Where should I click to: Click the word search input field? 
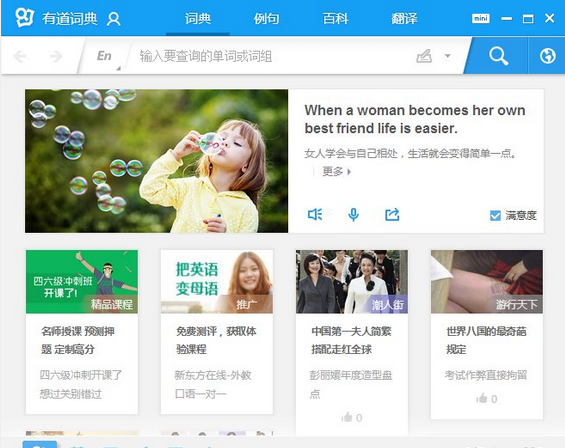[274, 56]
